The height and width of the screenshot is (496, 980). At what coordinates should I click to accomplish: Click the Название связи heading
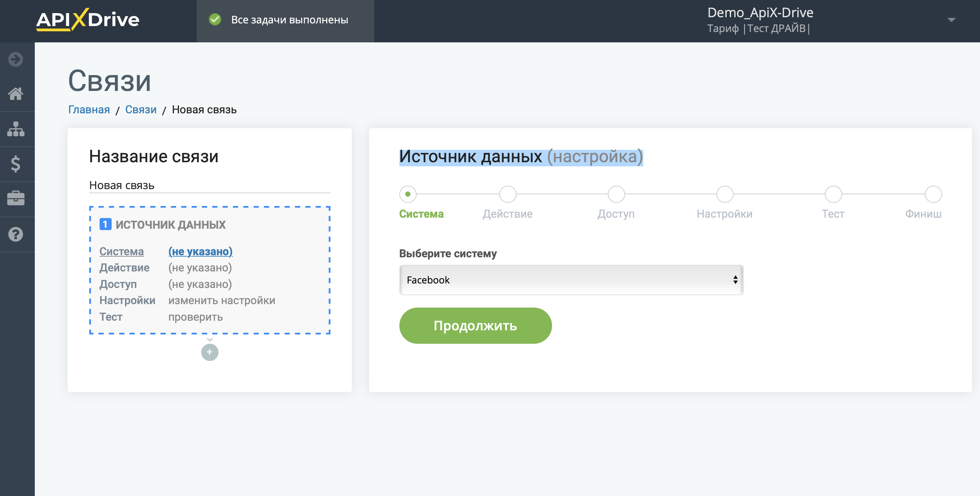pos(154,156)
